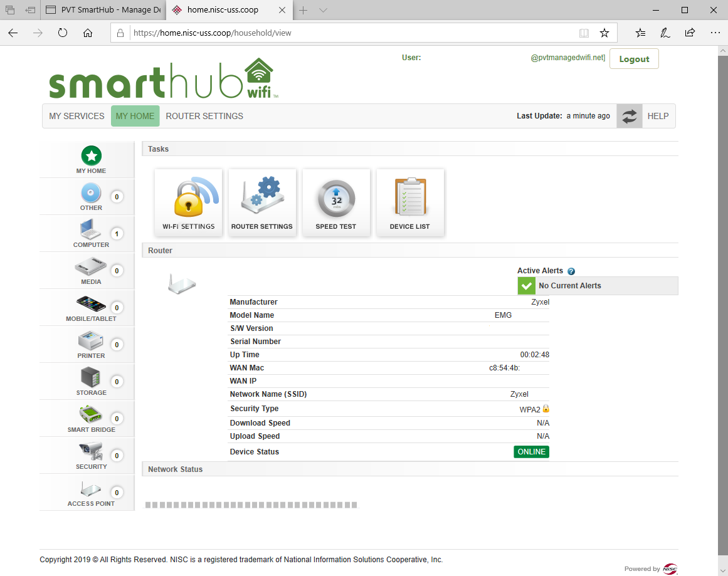The height and width of the screenshot is (576, 728).
Task: Go to browser Home page
Action: pos(88,33)
